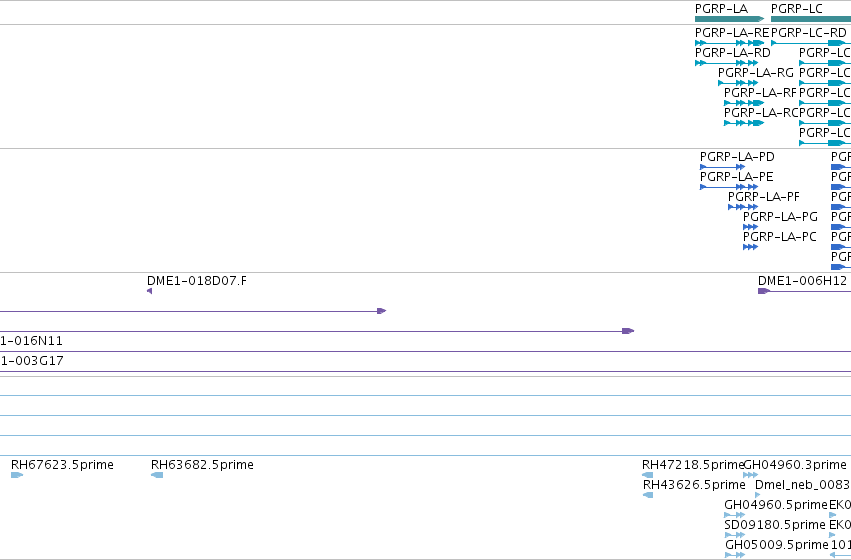The height and width of the screenshot is (560, 851).
Task: Select the small purple DME1-018D07.F arrowhead
Action: [149, 291]
